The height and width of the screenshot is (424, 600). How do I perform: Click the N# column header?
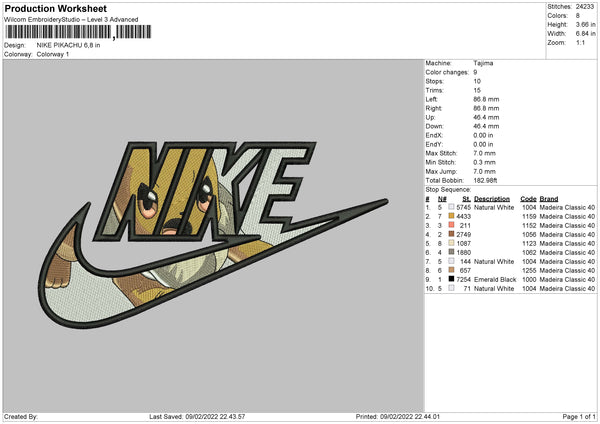coord(442,199)
